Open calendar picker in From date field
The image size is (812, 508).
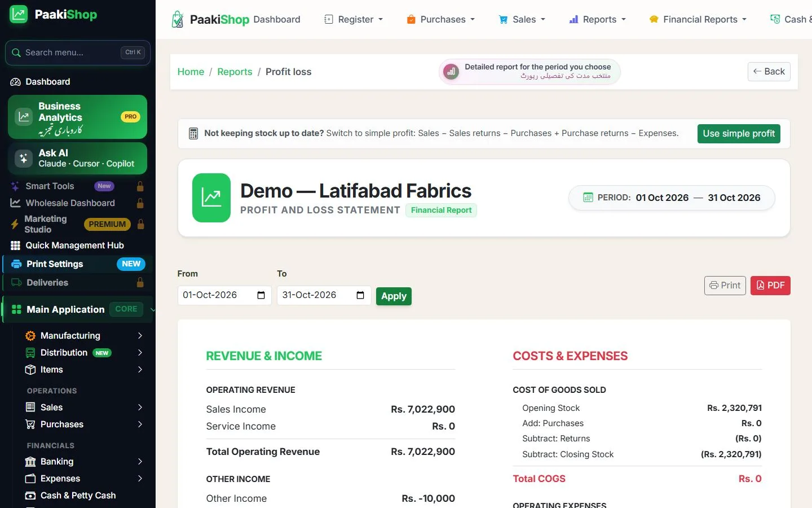coord(261,295)
